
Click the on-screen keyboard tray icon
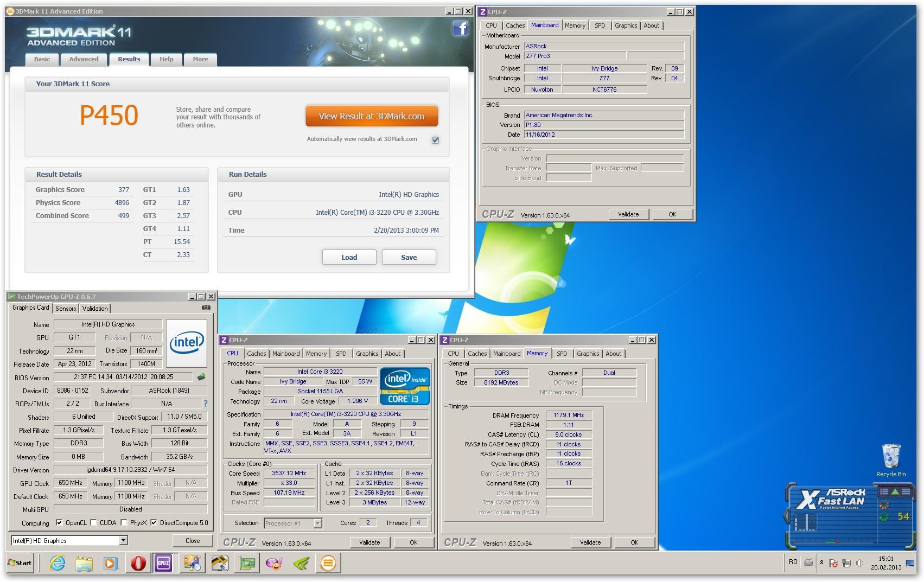(x=808, y=562)
